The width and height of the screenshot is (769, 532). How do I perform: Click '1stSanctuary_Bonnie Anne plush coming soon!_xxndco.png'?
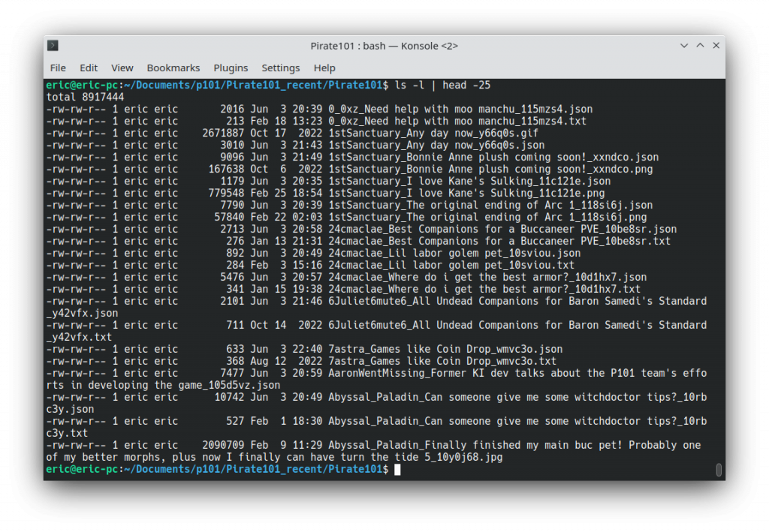(x=490, y=169)
